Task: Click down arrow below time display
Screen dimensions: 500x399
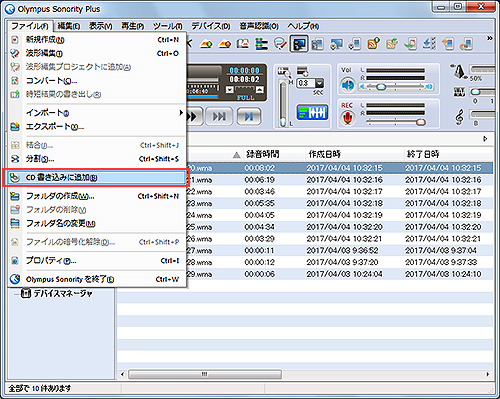Action: tap(230, 90)
